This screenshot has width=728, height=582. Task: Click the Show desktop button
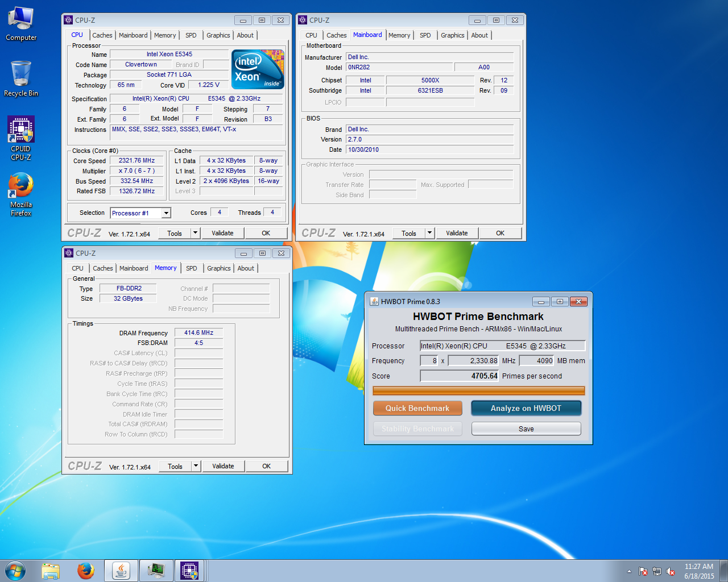point(724,571)
